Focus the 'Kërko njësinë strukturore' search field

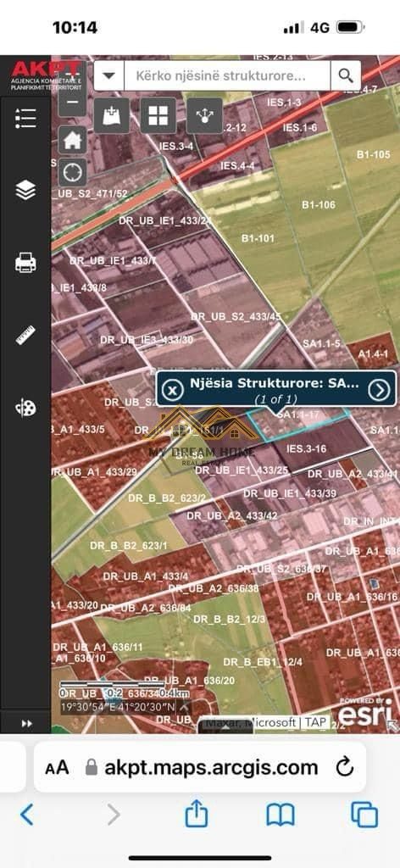[227, 75]
